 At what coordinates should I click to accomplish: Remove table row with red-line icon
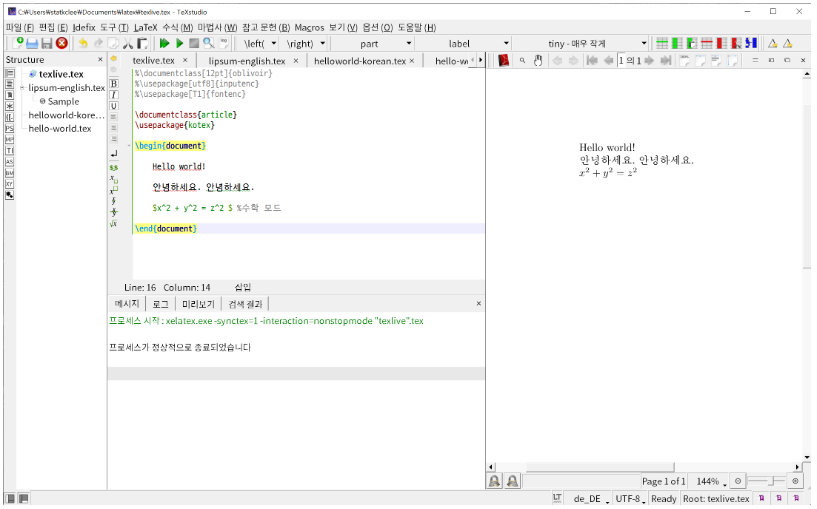pos(707,43)
